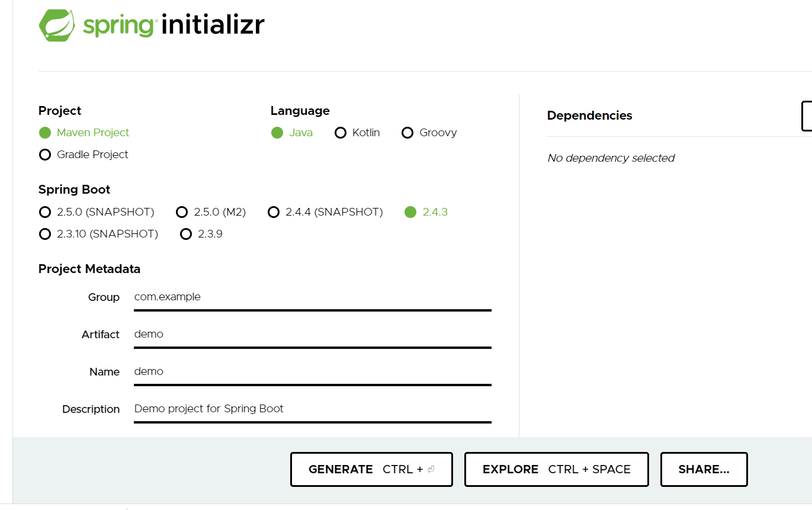Click the Language section heading
Viewport: 812px width, 510px height.
tap(300, 111)
